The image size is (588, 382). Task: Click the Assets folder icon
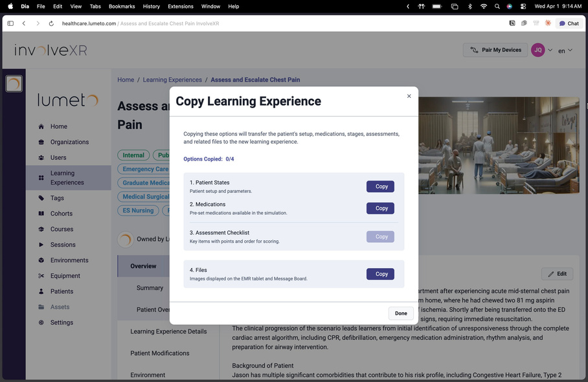(x=41, y=307)
